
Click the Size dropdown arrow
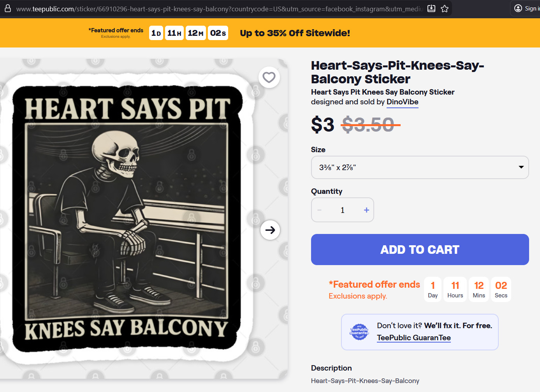pyautogui.click(x=521, y=167)
